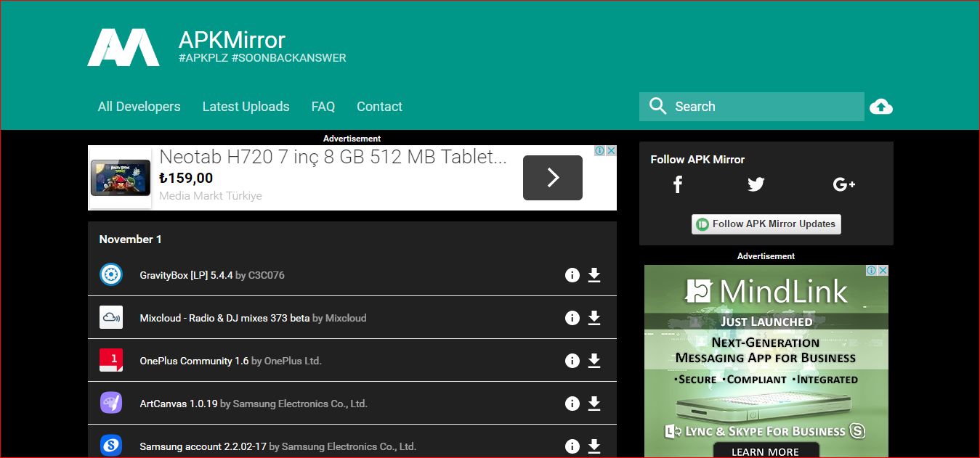Click ArtCanvas app icon
The width and height of the screenshot is (980, 458).
coord(111,403)
